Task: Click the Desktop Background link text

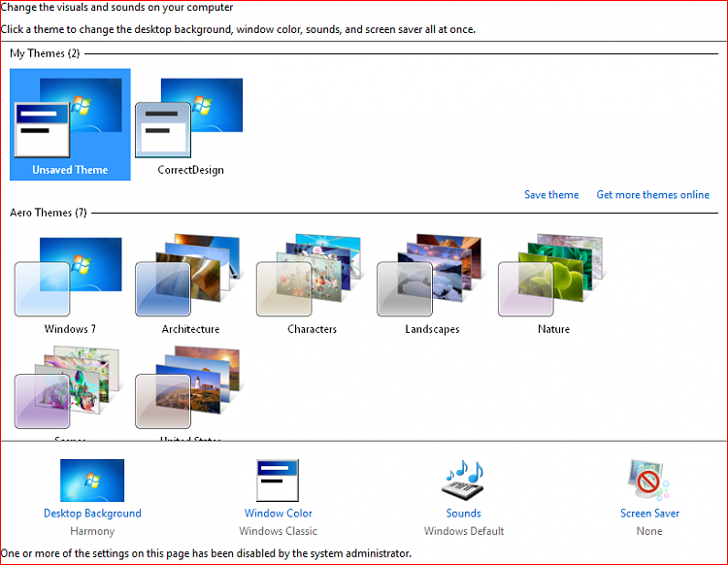Action: click(x=92, y=513)
